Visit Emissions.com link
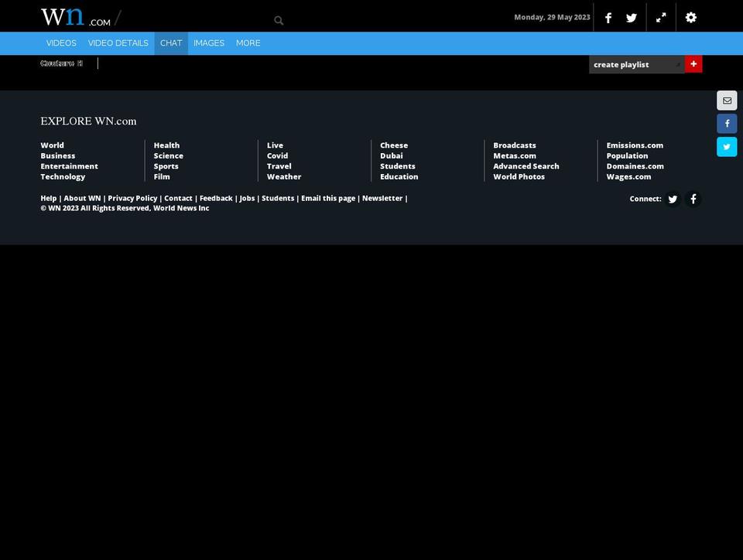The width and height of the screenshot is (743, 560). (x=635, y=145)
